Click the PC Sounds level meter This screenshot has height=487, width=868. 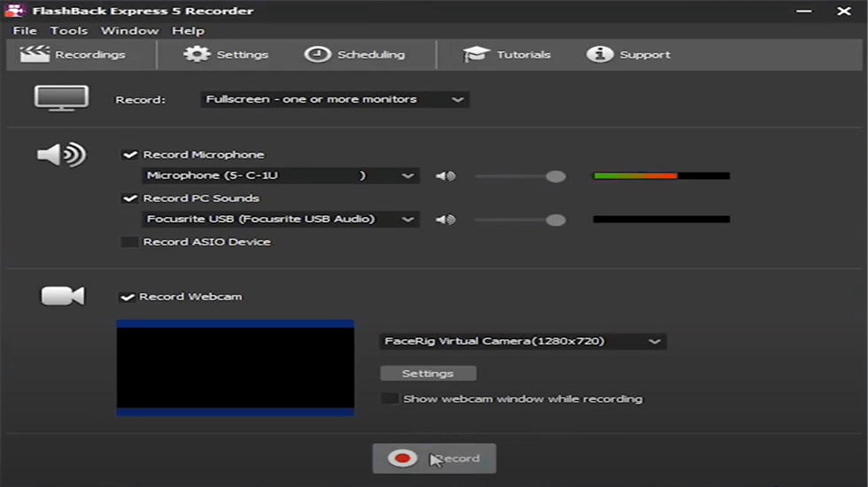[662, 220]
